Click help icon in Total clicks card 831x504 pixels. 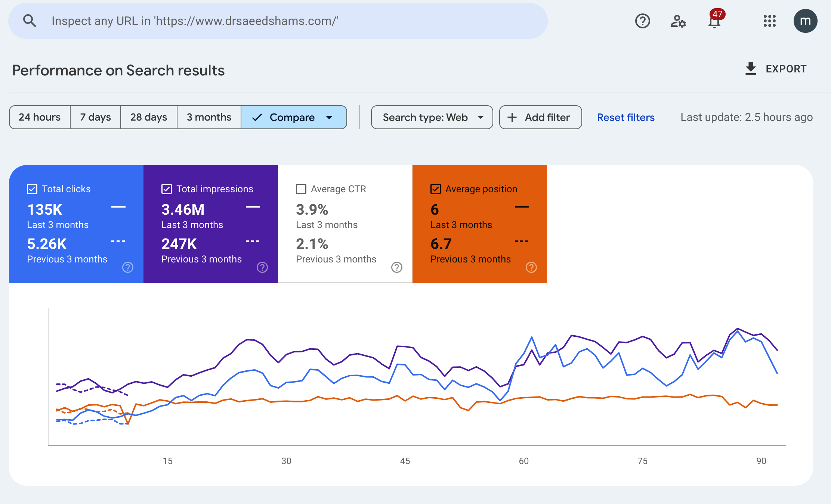(x=128, y=267)
